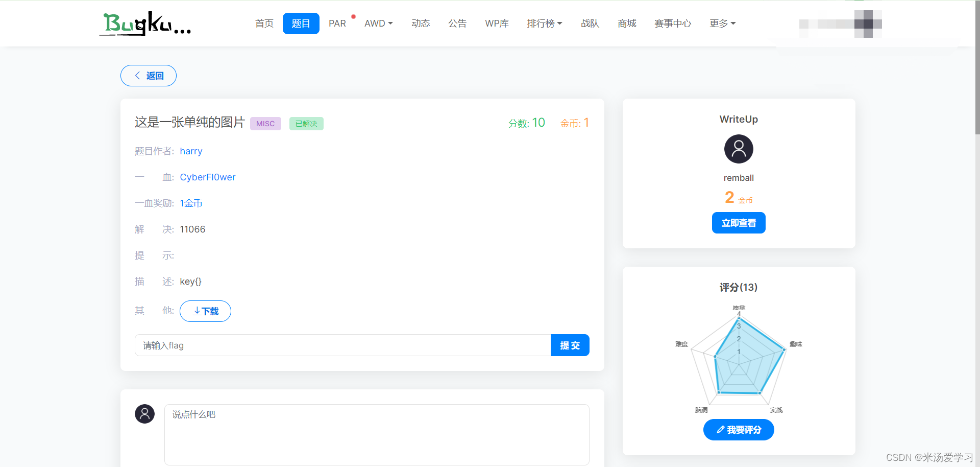This screenshot has width=980, height=467.
Task: Click the Bugku logo
Action: coord(145,24)
